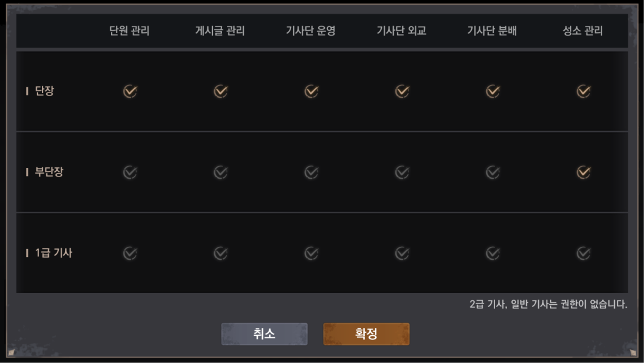Enable 1급 기사 단원 관리 permission
The image size is (644, 363).
click(x=130, y=253)
